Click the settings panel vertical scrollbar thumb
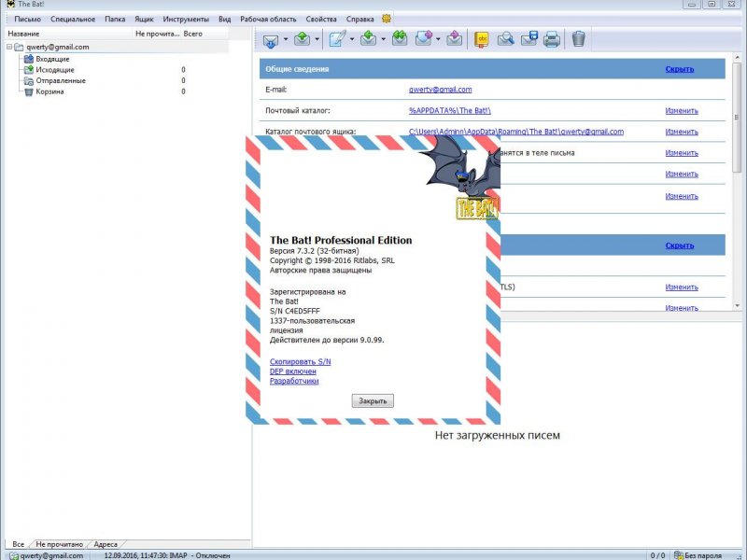This screenshot has width=747, height=560. click(x=737, y=117)
